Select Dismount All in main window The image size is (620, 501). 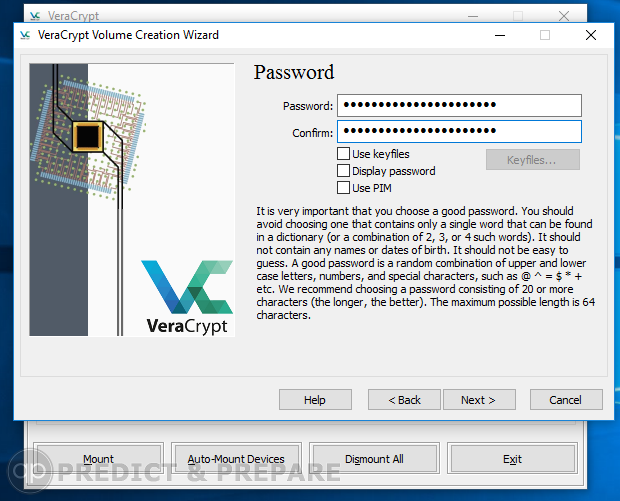[x=374, y=459]
